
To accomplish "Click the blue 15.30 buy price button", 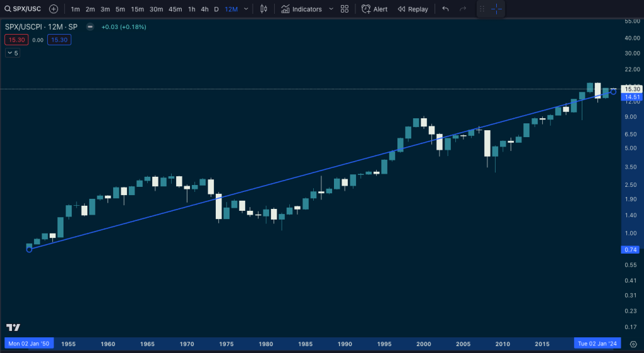I will pos(60,40).
